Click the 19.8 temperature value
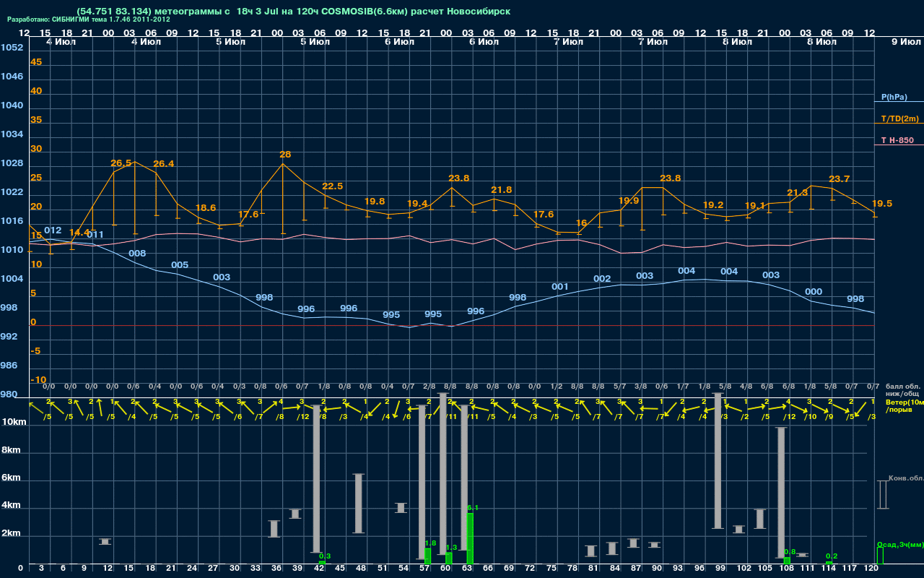 [x=375, y=202]
